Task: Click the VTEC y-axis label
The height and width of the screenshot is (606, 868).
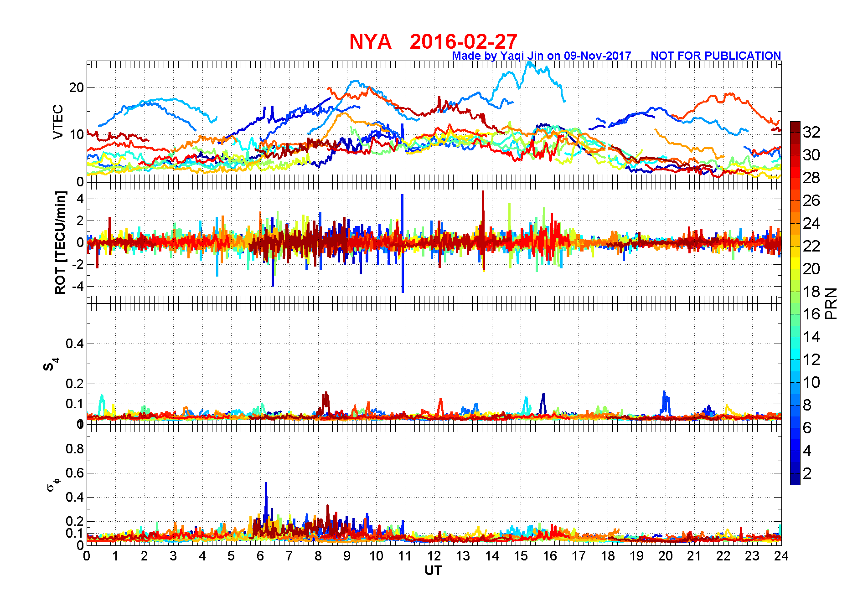Action: [x=58, y=122]
